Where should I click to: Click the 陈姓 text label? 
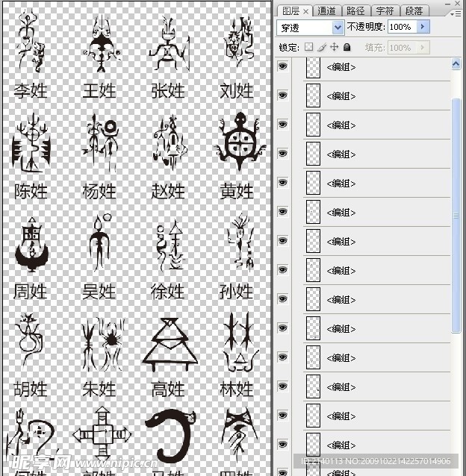[x=31, y=191]
